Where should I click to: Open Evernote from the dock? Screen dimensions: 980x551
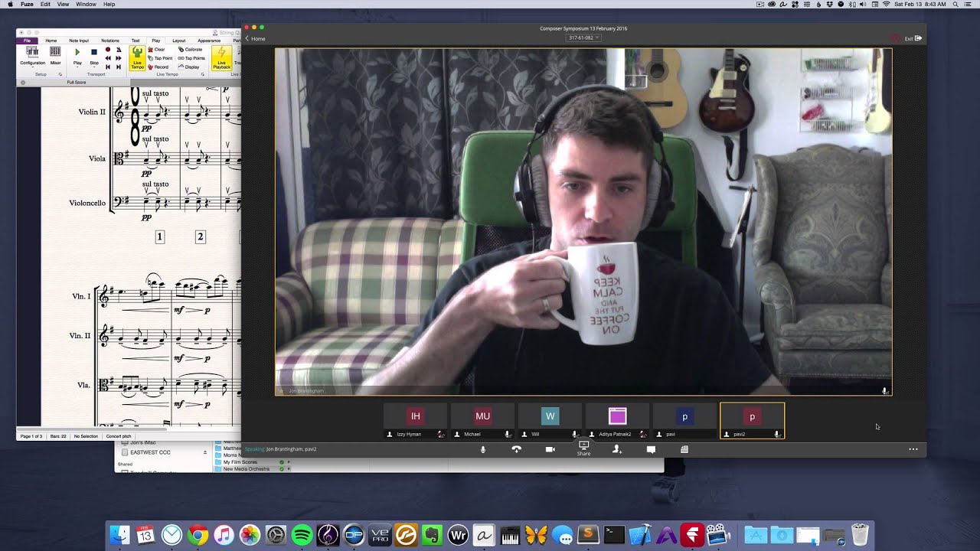tap(432, 535)
